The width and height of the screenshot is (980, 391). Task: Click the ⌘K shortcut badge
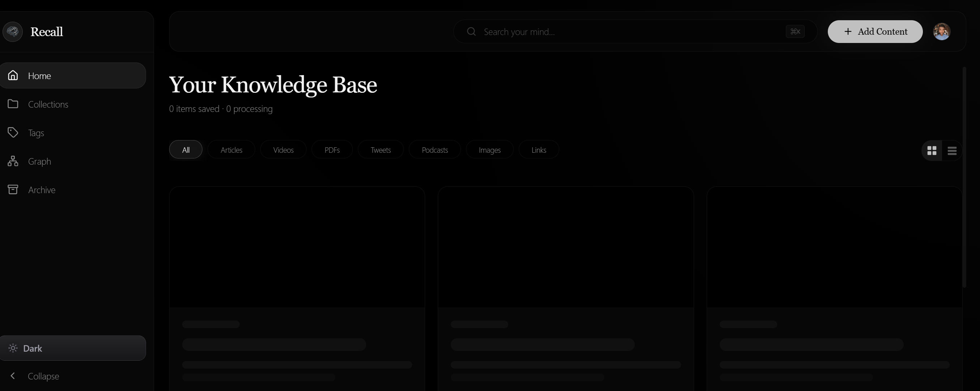point(795,31)
